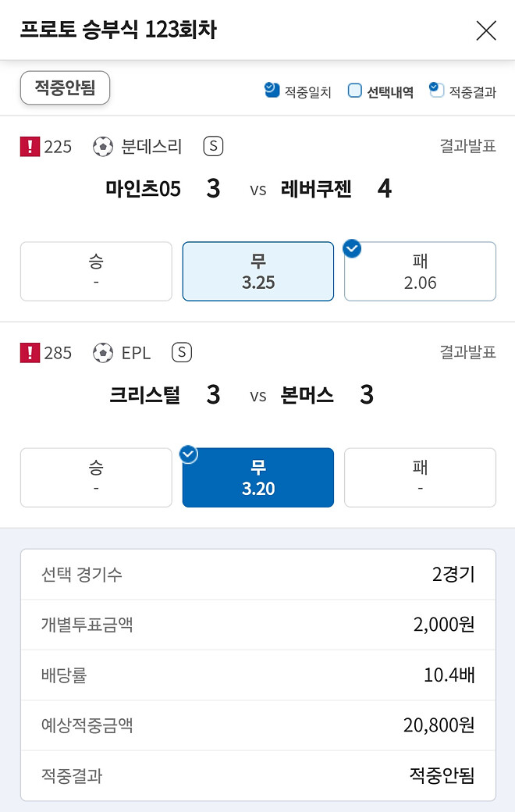Click the 적중일치 legend icon
Screen dimensions: 515x812
point(271,91)
